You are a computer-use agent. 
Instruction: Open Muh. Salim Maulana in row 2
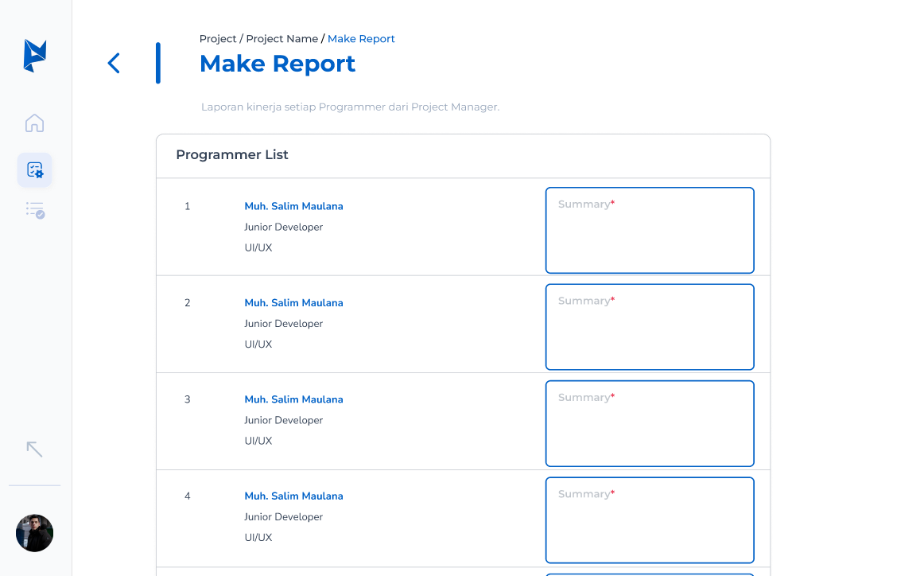(x=293, y=303)
